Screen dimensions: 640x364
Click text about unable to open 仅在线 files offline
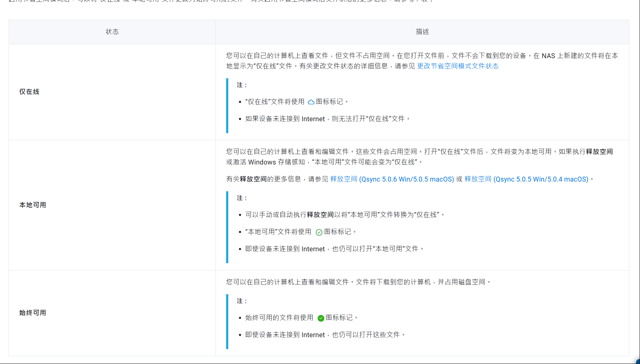328,119
